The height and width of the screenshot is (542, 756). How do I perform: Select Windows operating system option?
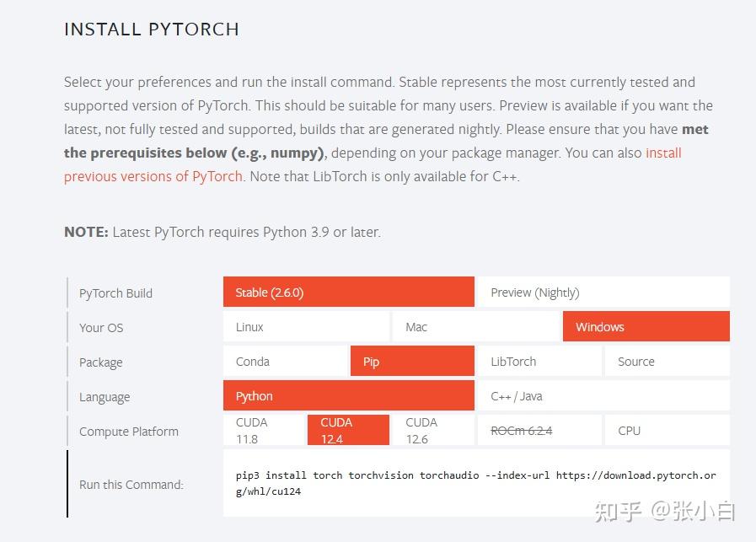(x=646, y=327)
